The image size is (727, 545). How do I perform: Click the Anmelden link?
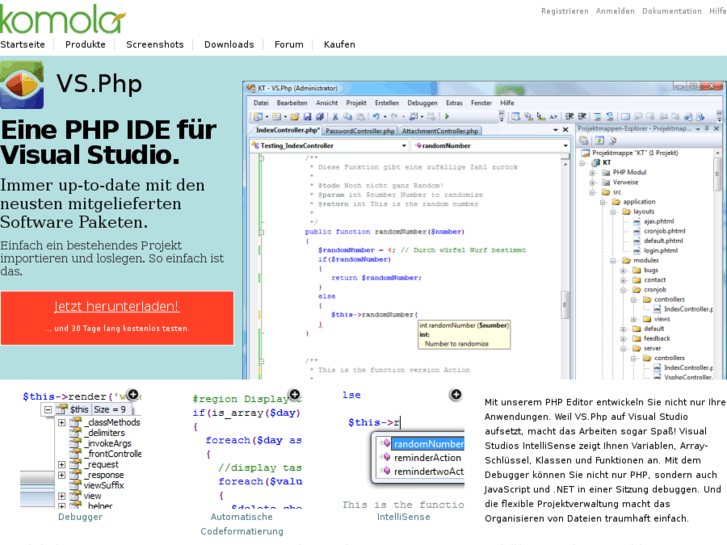pos(615,11)
